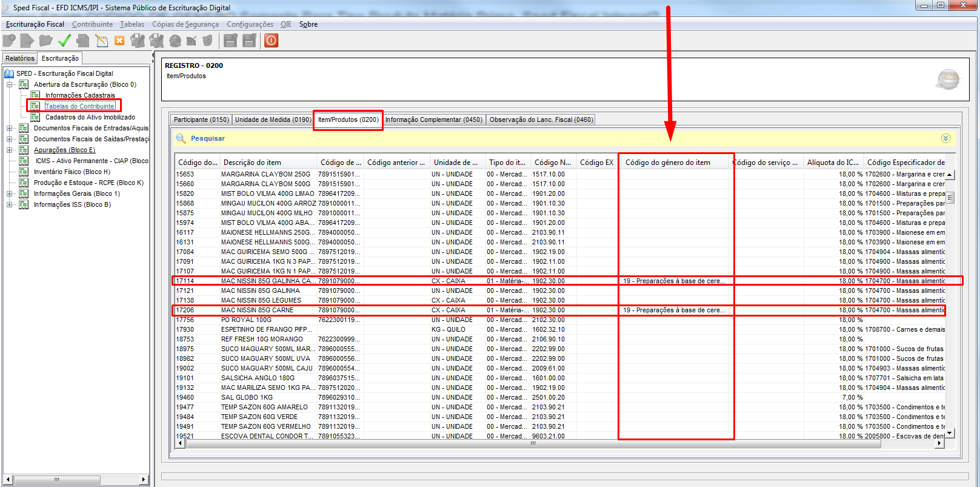Click the orange X toolbar icon
This screenshot has height=487, width=980.
[x=119, y=41]
